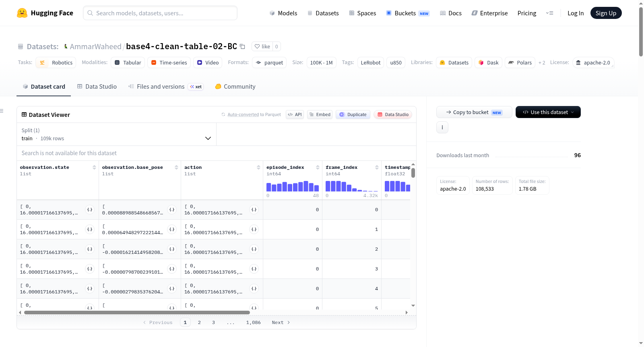Click the API button in Dataset Viewer
Image resolution: width=644 pixels, height=347 pixels.
[295, 114]
